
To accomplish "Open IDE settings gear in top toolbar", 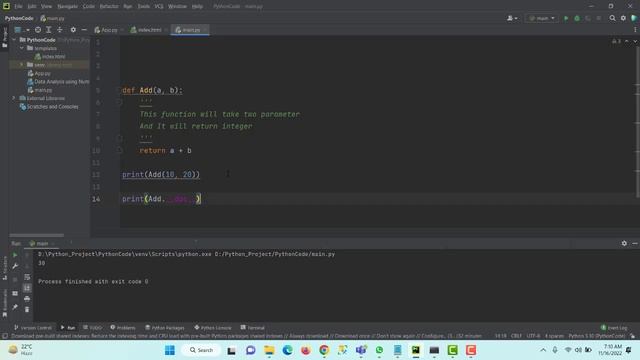I will click(x=623, y=18).
